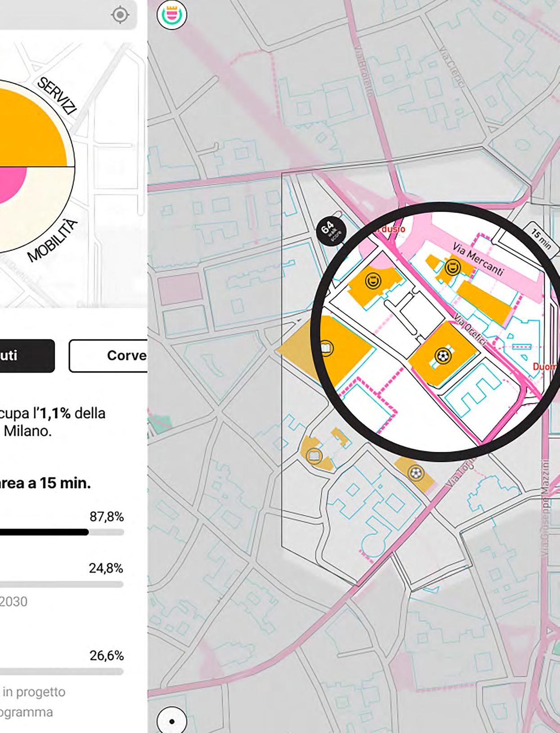The width and height of the screenshot is (560, 733).
Task: Click the Duomo red station label
Action: click(546, 367)
